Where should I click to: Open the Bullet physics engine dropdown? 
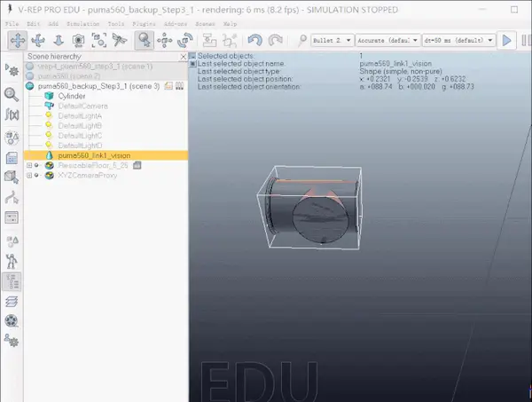tap(332, 41)
